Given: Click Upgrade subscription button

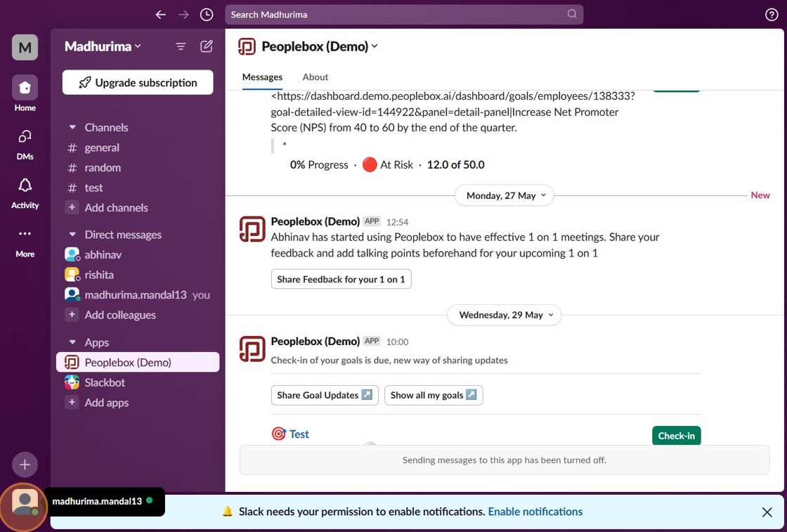Looking at the screenshot, I should pyautogui.click(x=138, y=82).
